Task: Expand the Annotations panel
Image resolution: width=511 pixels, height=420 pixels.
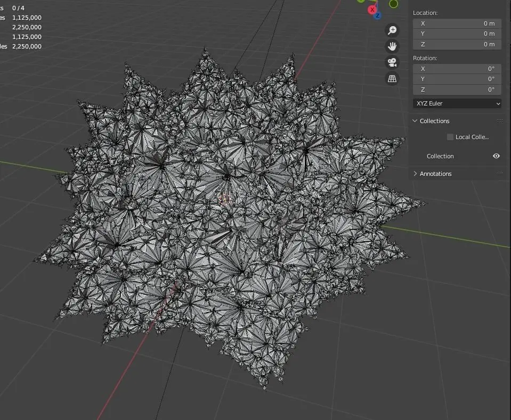Action: (415, 173)
